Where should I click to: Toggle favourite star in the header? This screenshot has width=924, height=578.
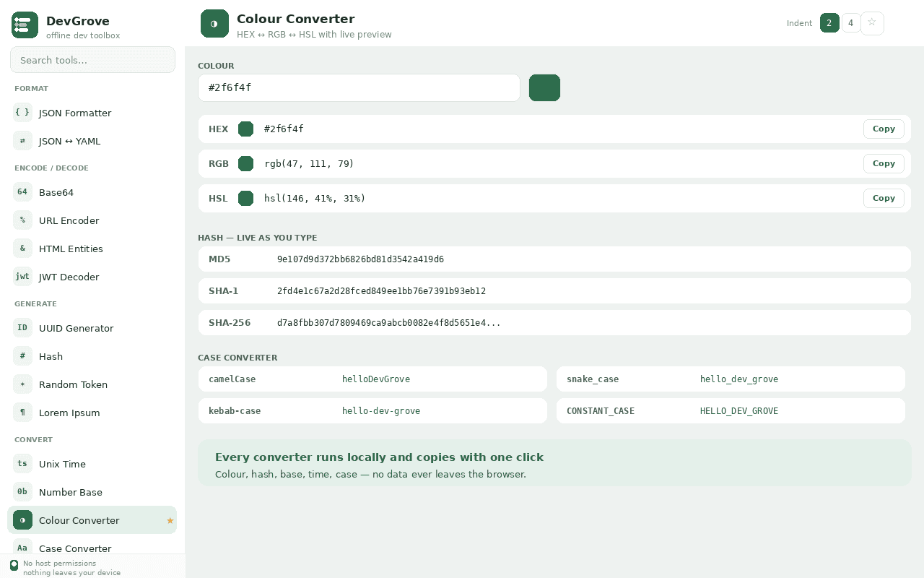872,23
